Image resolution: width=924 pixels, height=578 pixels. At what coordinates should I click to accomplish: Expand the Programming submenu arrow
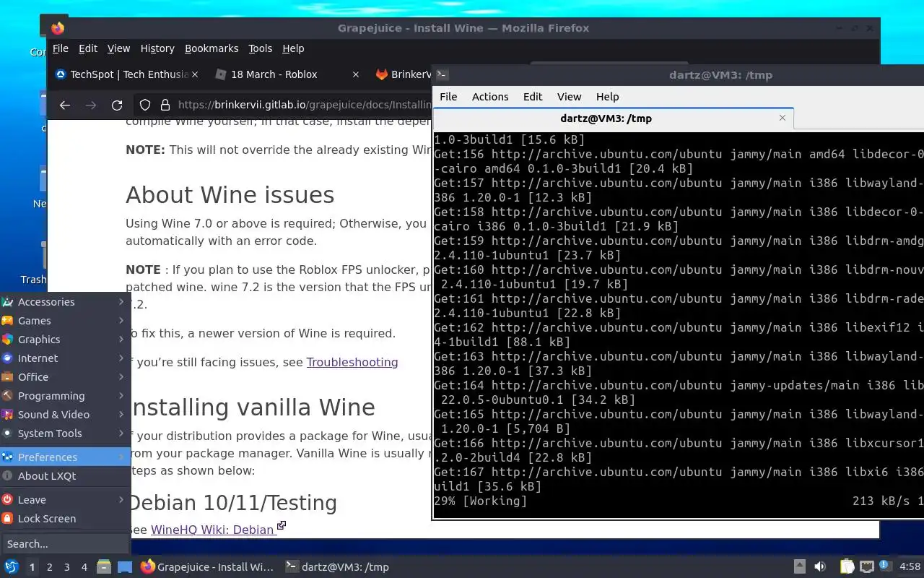pyautogui.click(x=121, y=396)
